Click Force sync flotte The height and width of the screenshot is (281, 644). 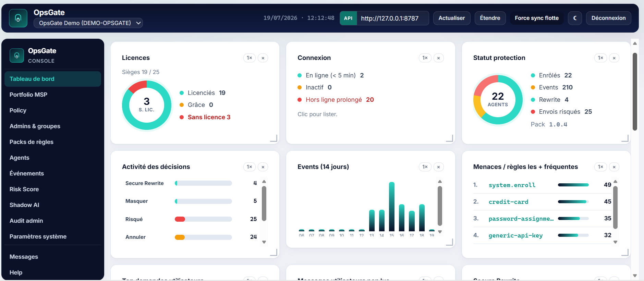(537, 18)
